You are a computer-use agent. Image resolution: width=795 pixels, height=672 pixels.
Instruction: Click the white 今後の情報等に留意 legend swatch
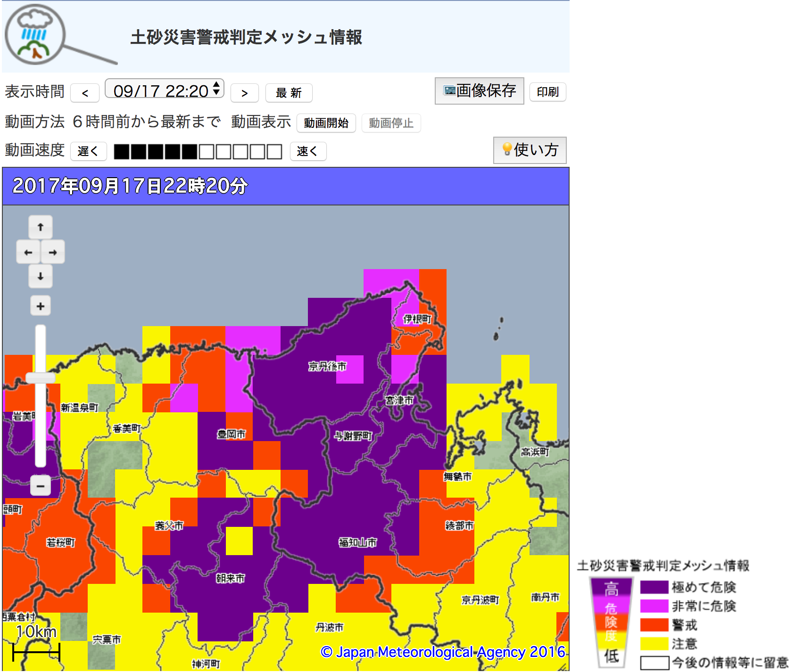(654, 663)
